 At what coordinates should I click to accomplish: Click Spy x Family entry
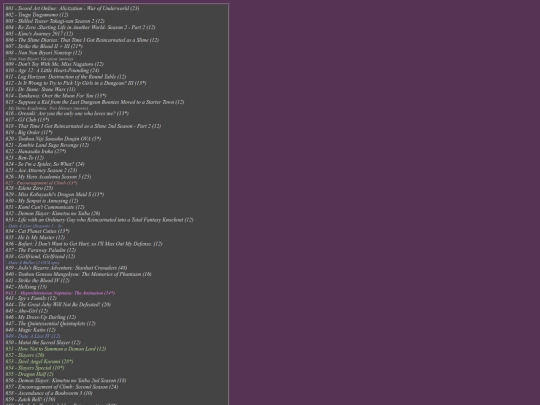coord(31,298)
